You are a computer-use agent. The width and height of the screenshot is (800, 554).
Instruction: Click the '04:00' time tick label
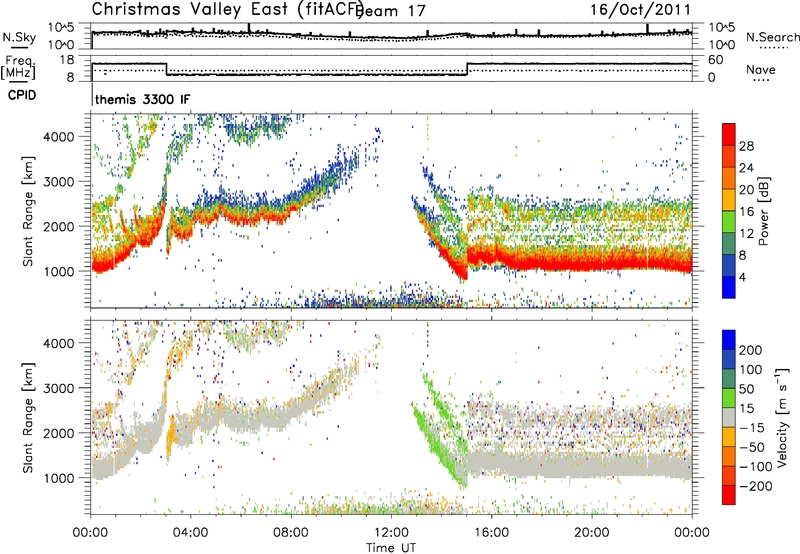(x=190, y=533)
